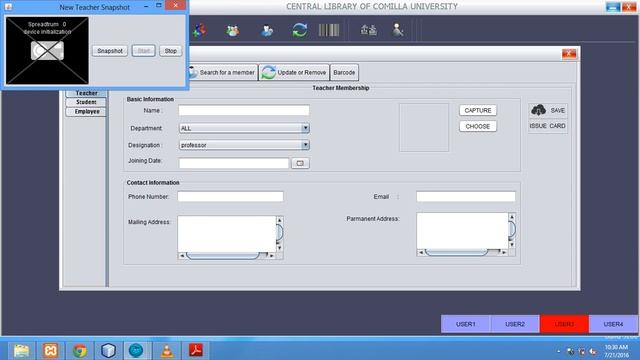Switch to USER4
Image resolution: width=640 pixels, height=360 pixels.
coord(613,324)
